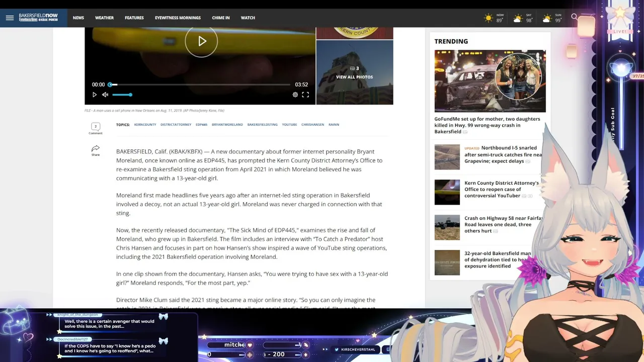This screenshot has height=362, width=644.
Task: Mute the video with the speaker icon
Action: [x=105, y=95]
